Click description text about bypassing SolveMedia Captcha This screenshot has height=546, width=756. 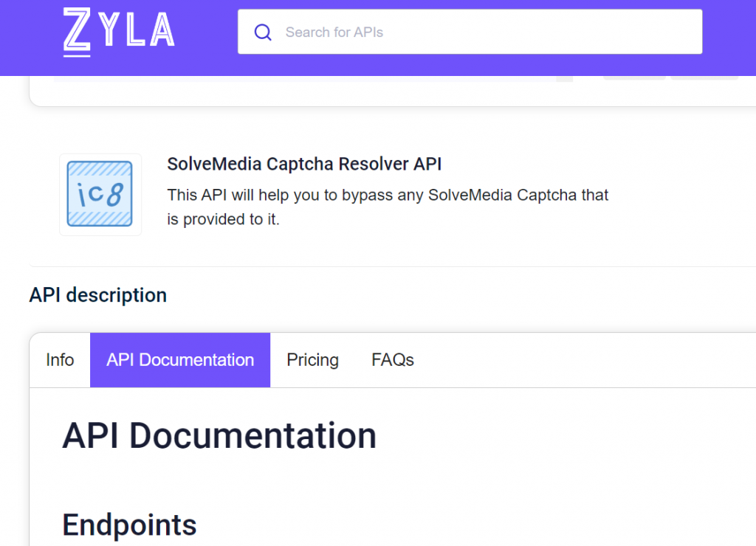pos(388,207)
